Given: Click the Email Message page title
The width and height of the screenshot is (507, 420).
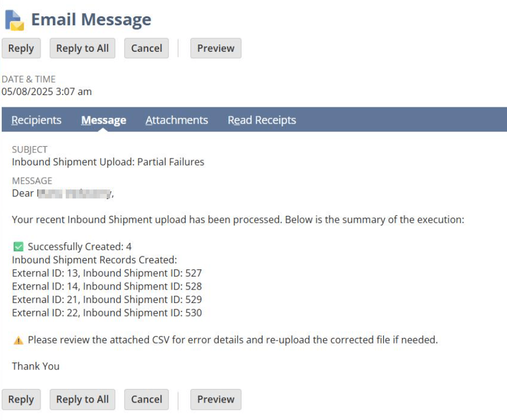Looking at the screenshot, I should 91,20.
